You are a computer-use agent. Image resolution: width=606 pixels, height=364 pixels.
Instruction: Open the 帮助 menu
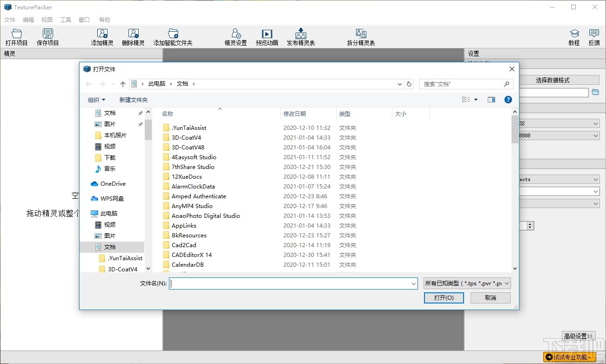click(105, 20)
